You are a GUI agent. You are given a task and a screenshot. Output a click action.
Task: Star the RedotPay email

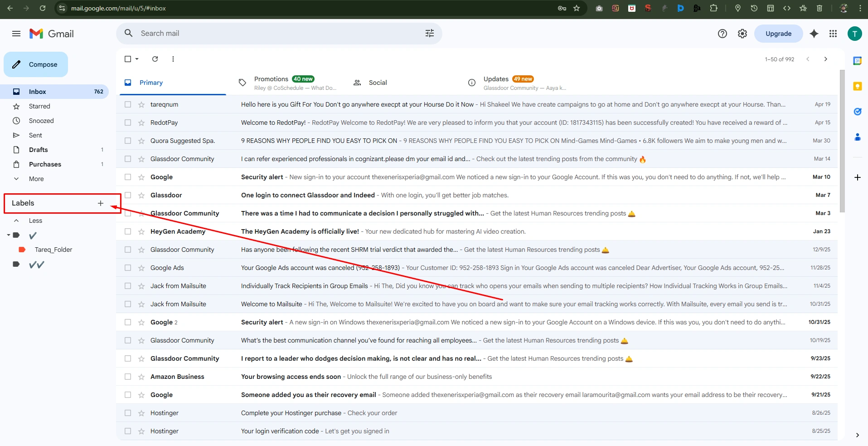(x=141, y=123)
